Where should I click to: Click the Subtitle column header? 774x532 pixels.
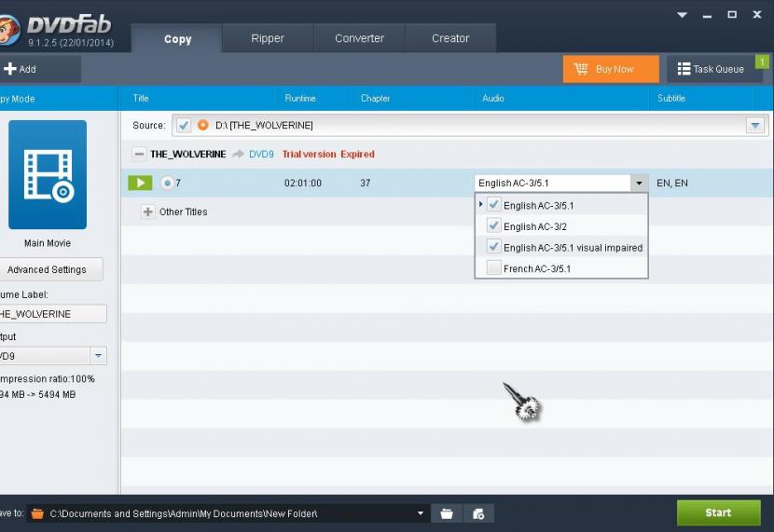click(671, 98)
